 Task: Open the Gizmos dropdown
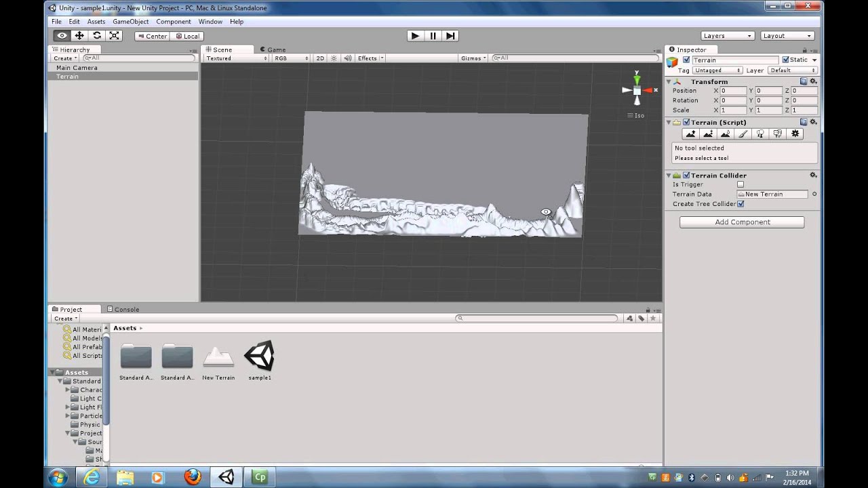tap(473, 58)
